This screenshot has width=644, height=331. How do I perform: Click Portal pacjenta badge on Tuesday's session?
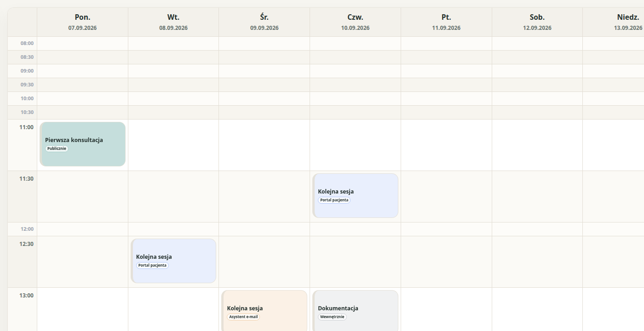[152, 265]
